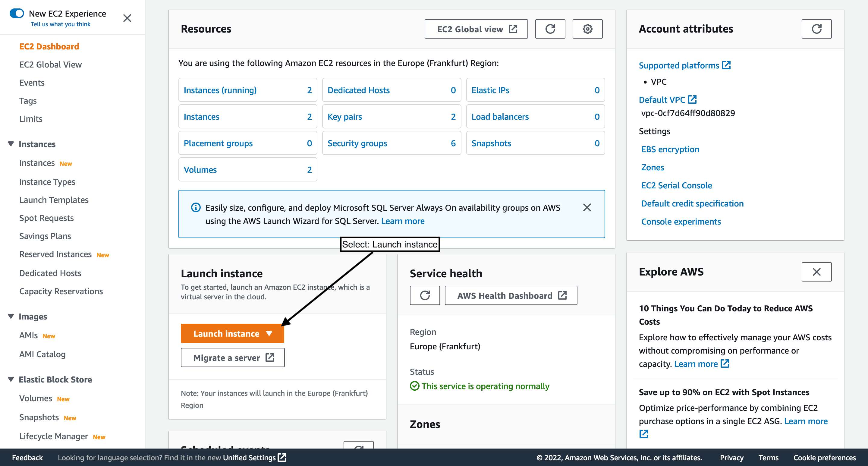Open Cookie preferences in footer
This screenshot has width=868, height=466.
tap(825, 458)
